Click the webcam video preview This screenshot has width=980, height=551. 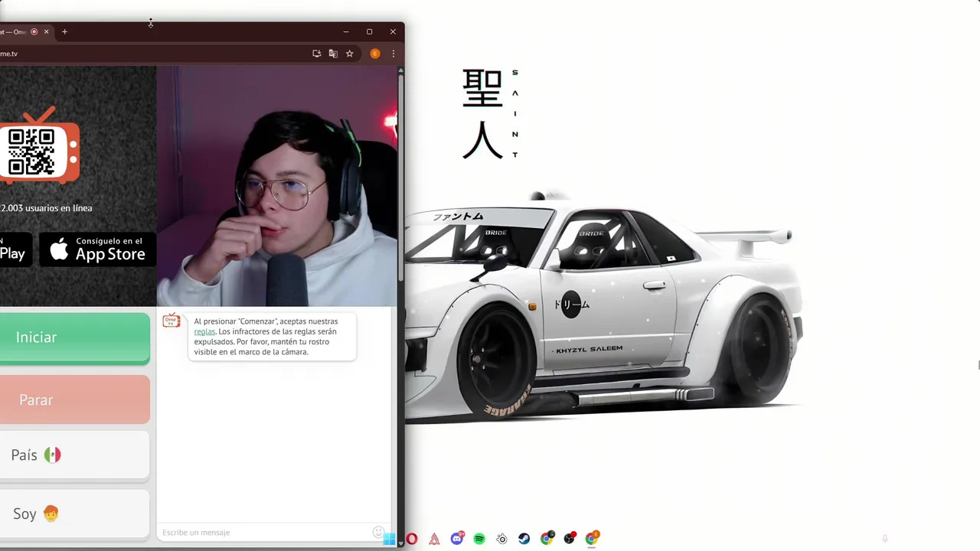click(x=276, y=186)
